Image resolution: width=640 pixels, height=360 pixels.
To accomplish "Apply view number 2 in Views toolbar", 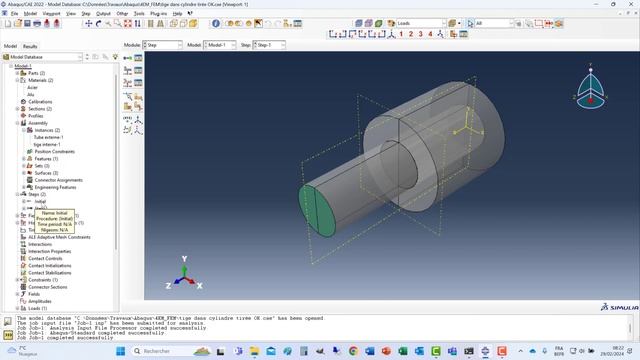I will [411, 34].
